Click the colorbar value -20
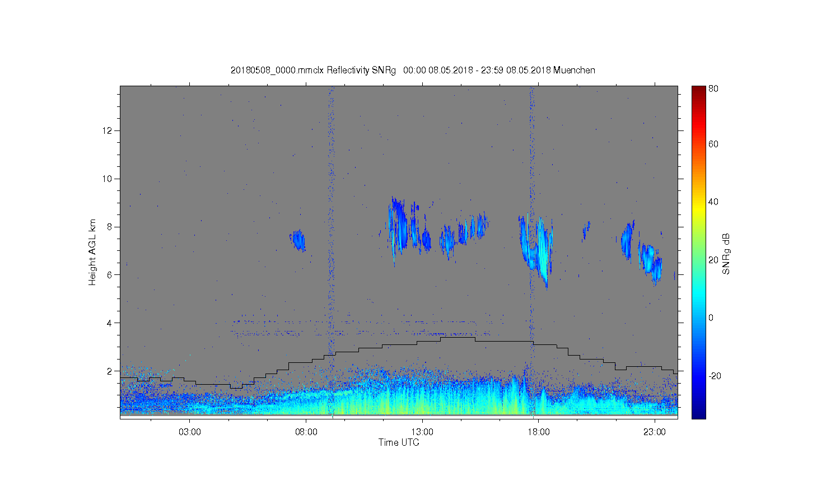The width and height of the screenshot is (840, 504). point(715,376)
